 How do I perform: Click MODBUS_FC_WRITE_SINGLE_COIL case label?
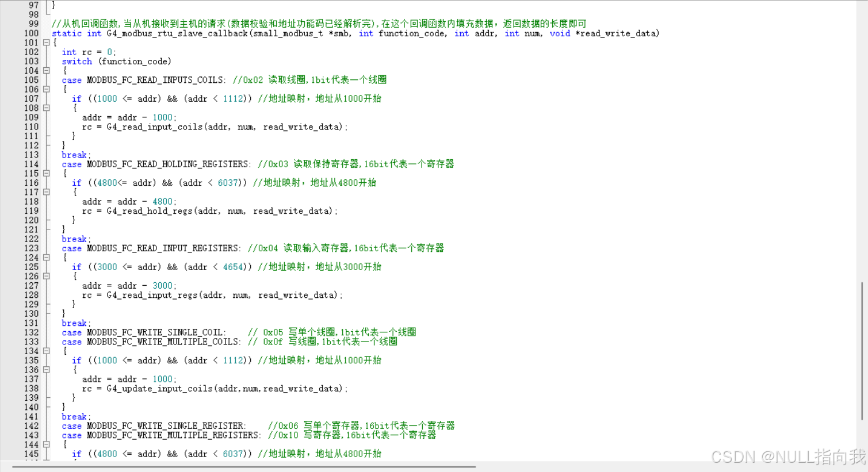[x=155, y=332]
